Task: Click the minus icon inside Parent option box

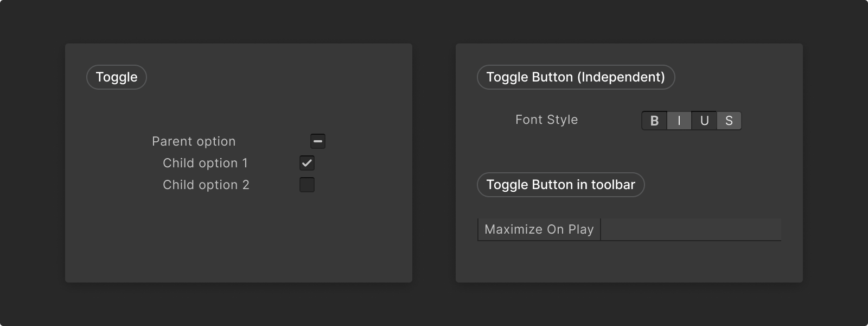Action: coord(318,141)
